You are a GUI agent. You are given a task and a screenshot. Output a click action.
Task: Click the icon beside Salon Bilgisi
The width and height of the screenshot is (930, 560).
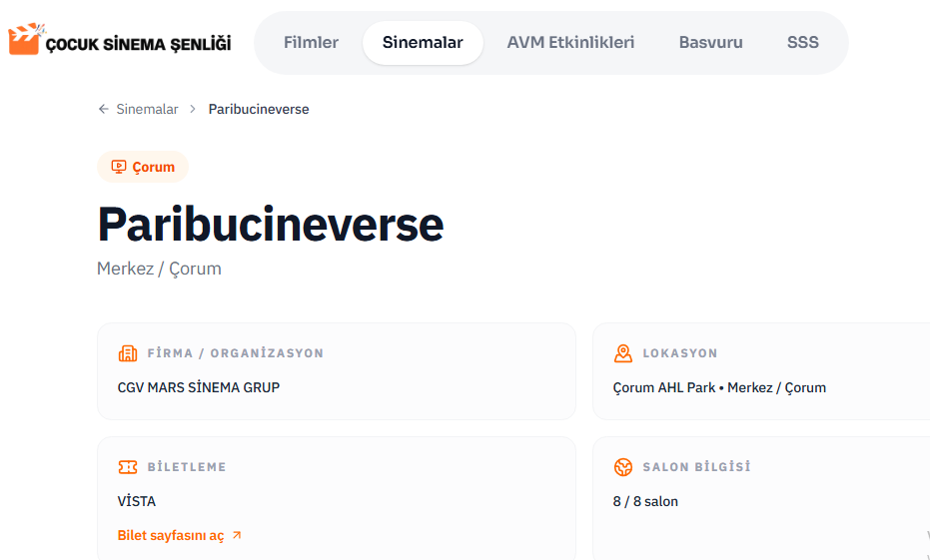pos(623,467)
